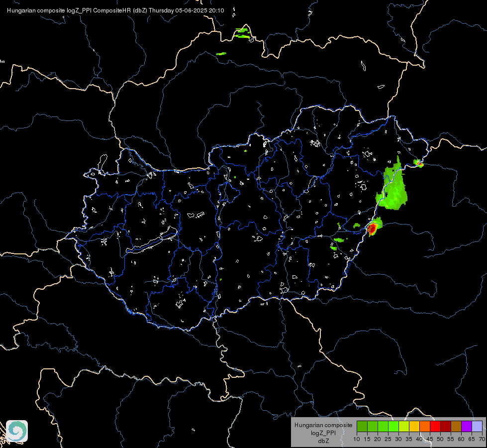
Task: Select the 65–70 dBZ lavender swatch
Action: 477,427
